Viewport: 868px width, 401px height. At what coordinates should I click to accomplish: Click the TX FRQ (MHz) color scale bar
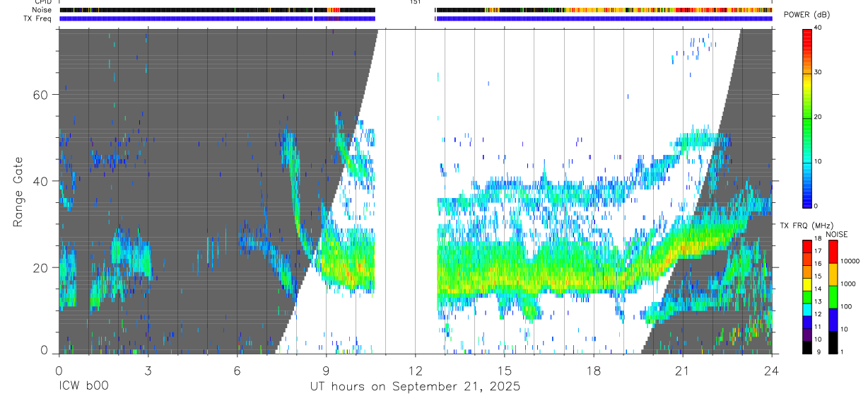point(807,296)
